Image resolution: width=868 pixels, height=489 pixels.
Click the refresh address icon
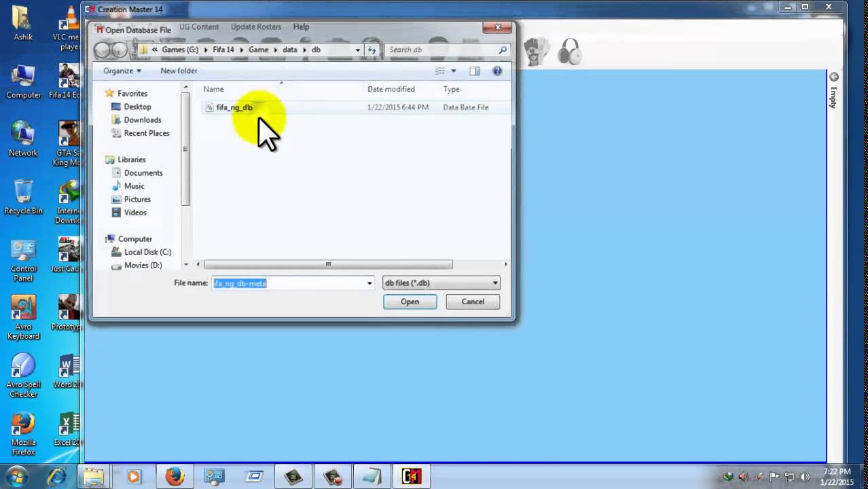click(372, 50)
